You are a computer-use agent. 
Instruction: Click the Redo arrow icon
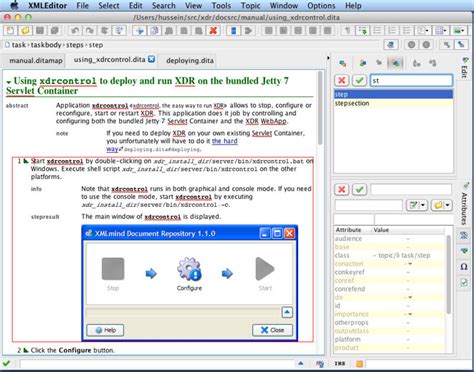pos(90,31)
